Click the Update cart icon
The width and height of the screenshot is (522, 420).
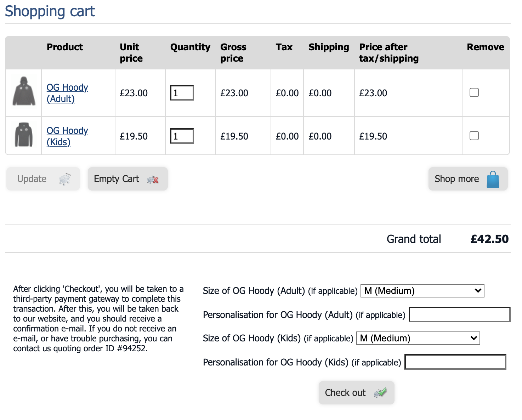click(x=65, y=179)
